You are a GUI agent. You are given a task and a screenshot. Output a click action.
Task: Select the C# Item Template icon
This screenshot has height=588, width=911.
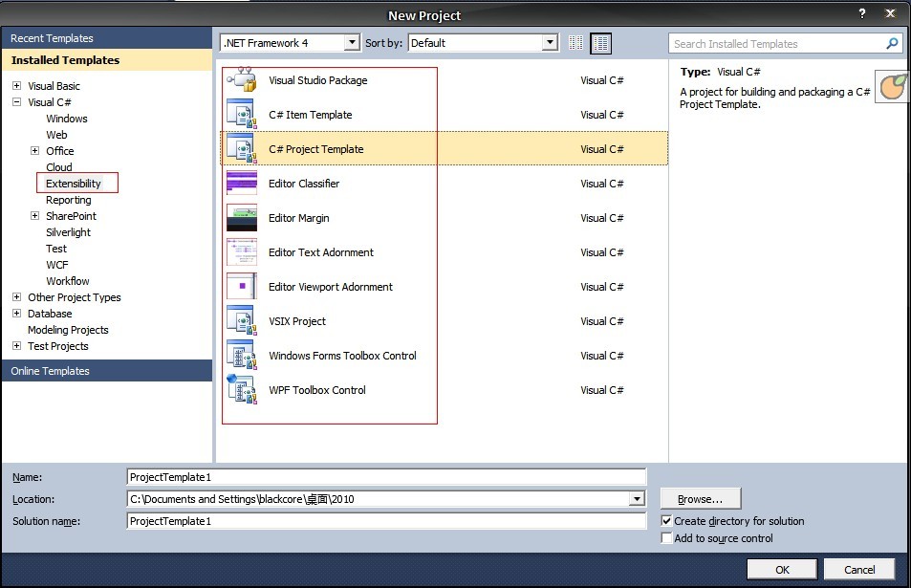click(241, 115)
